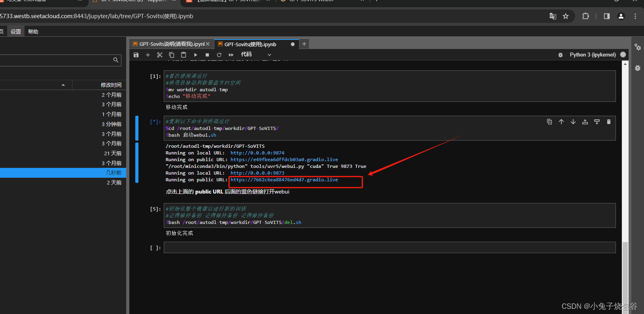Click the running cell containing bash 启动webui.sh
This screenshot has height=314, width=644.
390,128
